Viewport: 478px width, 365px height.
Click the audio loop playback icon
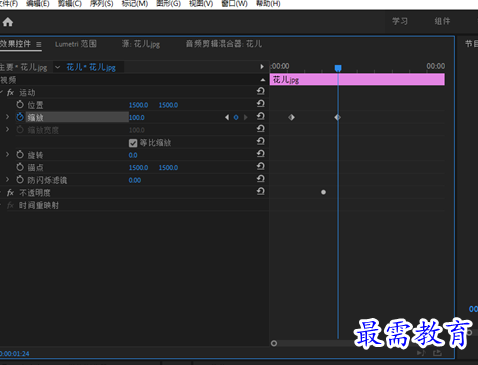pos(421,353)
